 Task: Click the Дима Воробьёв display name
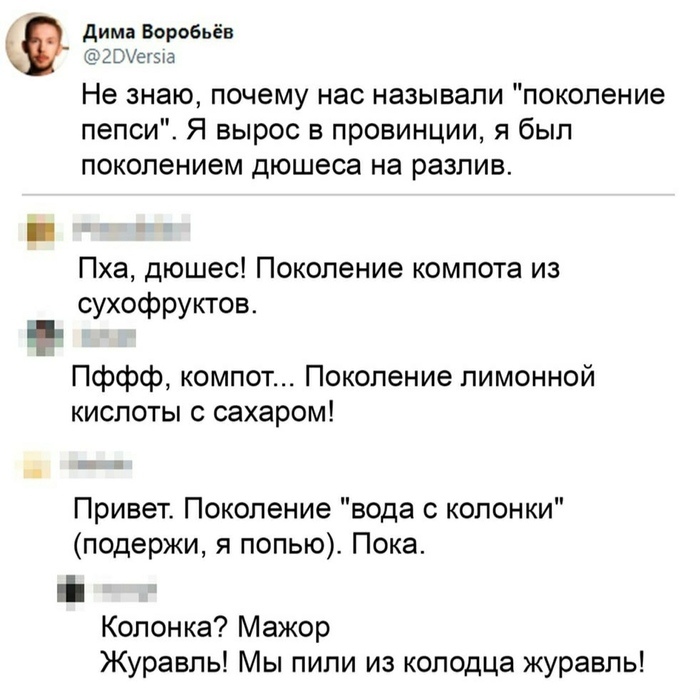158,32
